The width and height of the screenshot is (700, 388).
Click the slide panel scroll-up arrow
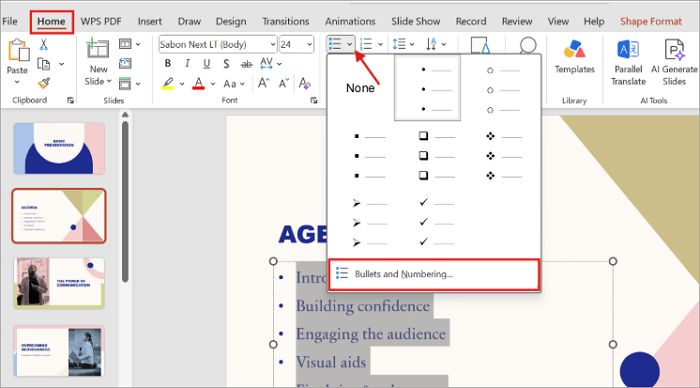tap(125, 115)
